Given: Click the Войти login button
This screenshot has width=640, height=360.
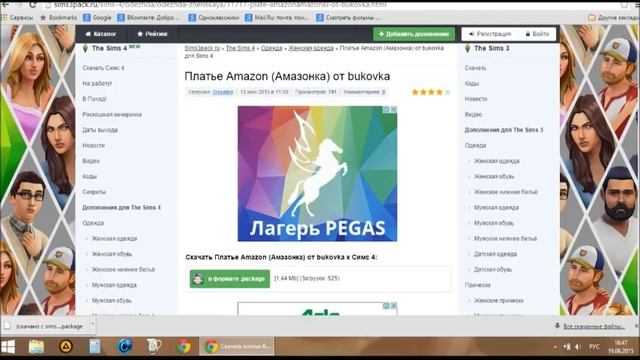Looking at the screenshot, I should coord(537,34).
